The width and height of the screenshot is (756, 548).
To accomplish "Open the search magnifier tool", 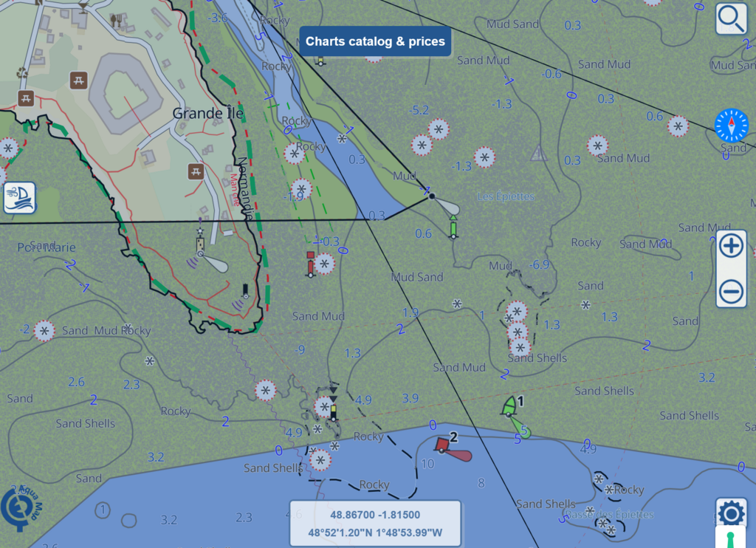I will pos(731,18).
